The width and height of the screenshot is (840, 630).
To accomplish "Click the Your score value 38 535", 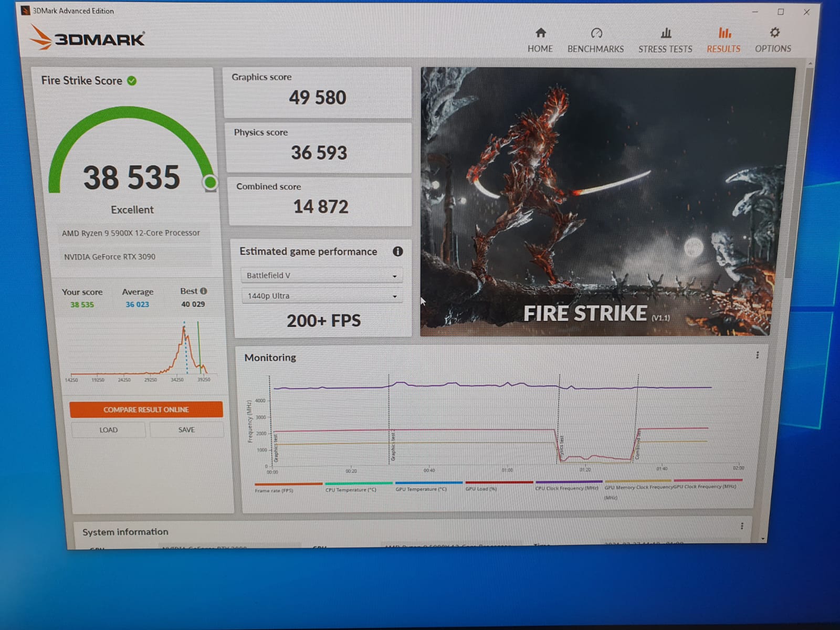I will (x=82, y=304).
